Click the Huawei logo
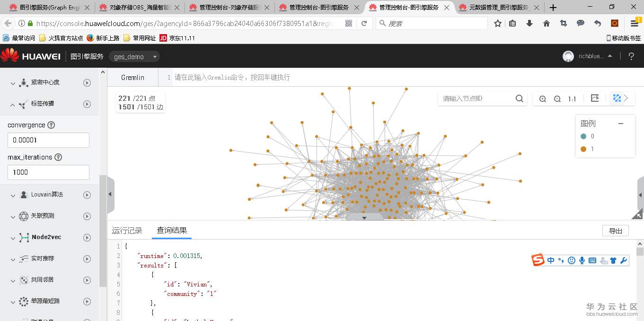The height and width of the screenshot is (321, 644). 31,56
